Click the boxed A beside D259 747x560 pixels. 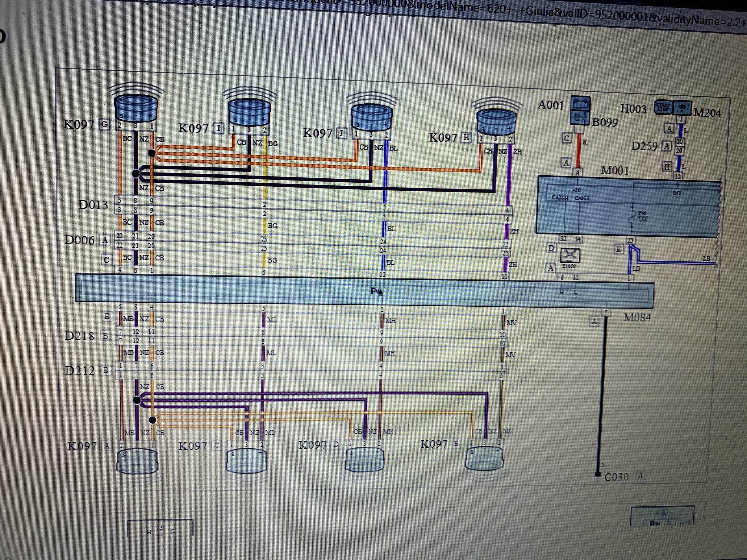click(667, 146)
